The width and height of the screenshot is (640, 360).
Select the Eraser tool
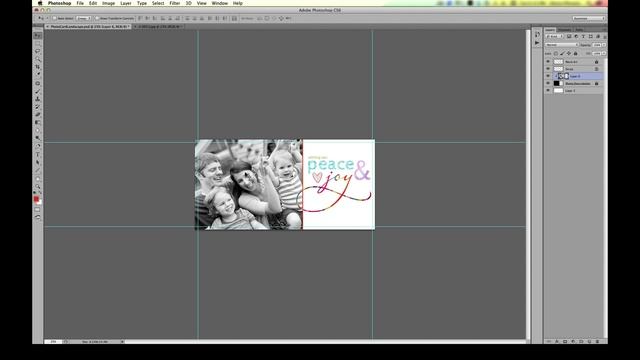pos(38,115)
